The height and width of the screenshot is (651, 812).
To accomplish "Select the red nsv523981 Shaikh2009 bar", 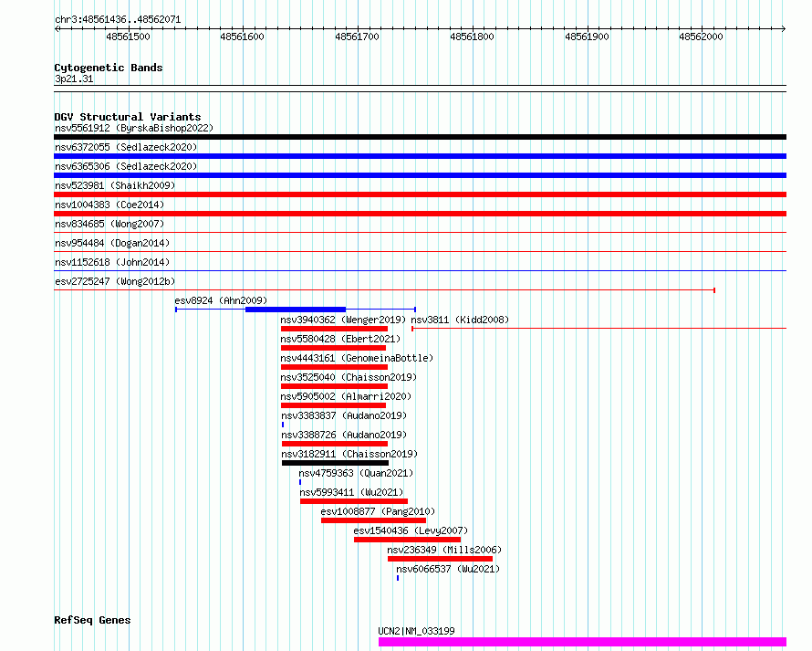I will tap(420, 194).
